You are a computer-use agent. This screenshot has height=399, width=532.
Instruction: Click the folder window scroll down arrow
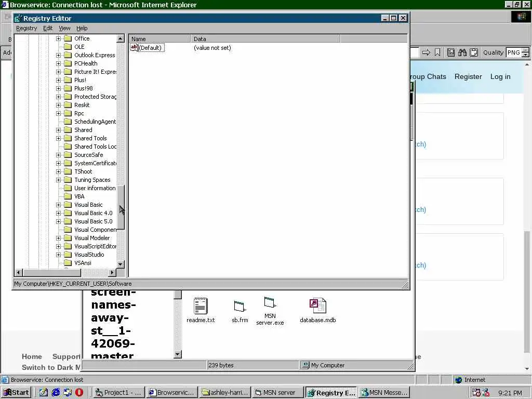178,354
